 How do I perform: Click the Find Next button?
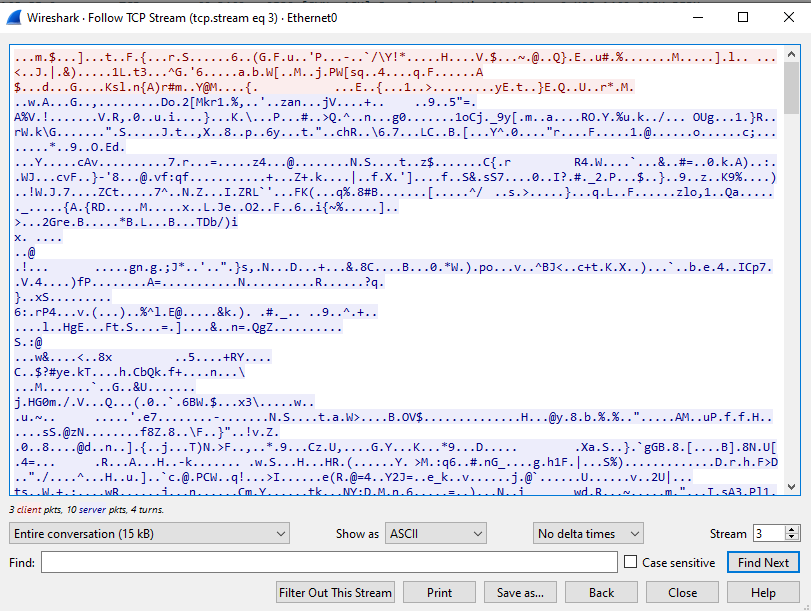coord(763,563)
